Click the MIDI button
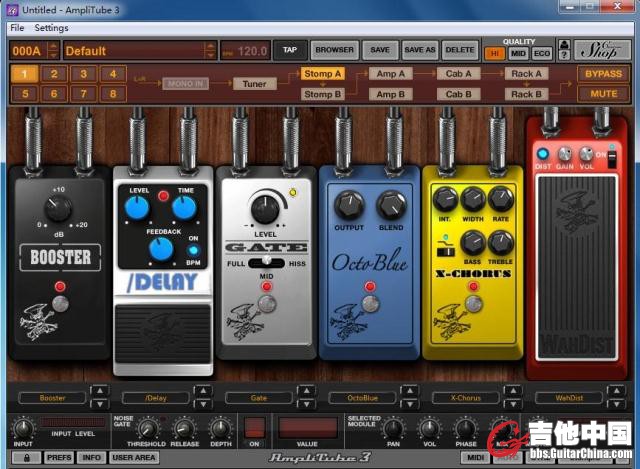Screen dimensions: 640x469 tap(475, 458)
